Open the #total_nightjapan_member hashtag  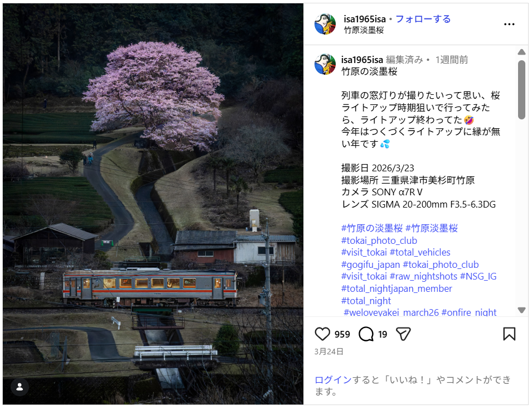point(396,288)
